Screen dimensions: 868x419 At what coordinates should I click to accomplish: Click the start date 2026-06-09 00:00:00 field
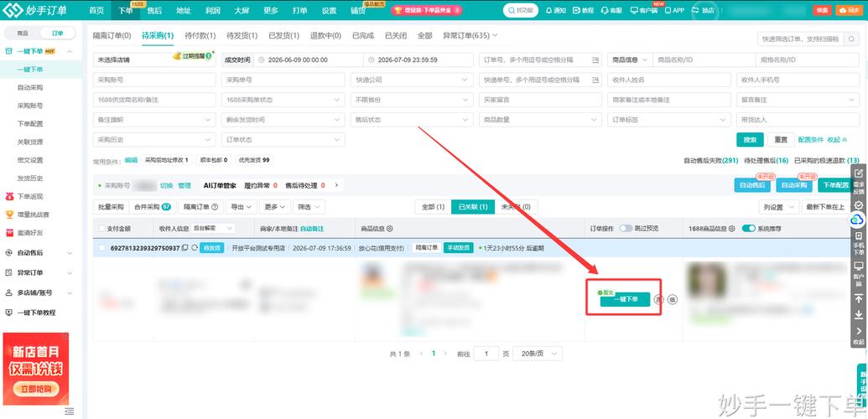tap(309, 59)
